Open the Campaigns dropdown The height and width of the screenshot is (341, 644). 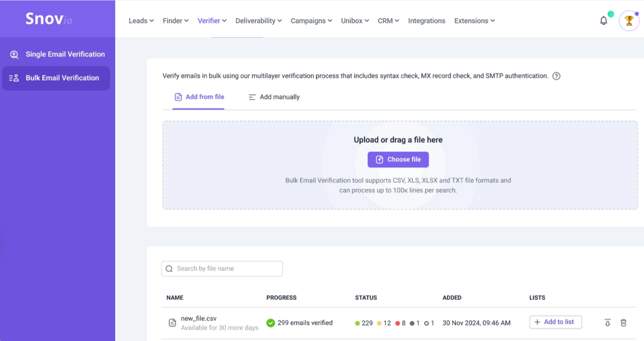[311, 21]
